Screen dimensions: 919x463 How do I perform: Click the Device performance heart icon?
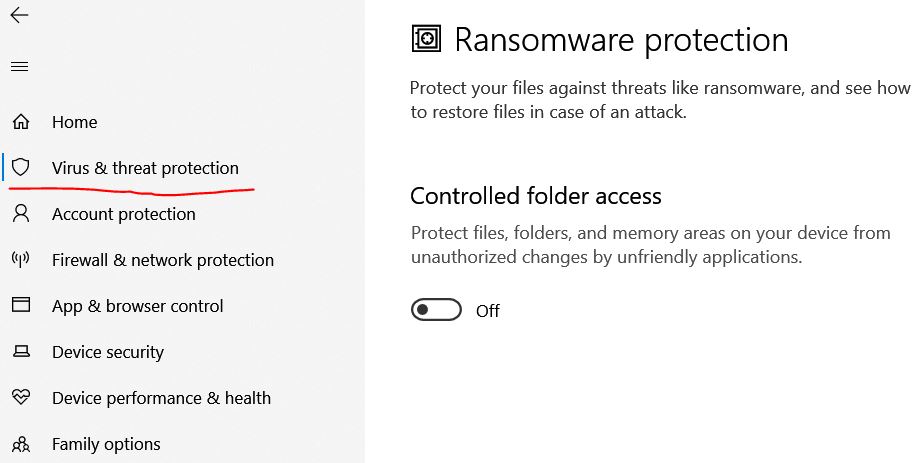pyautogui.click(x=21, y=397)
